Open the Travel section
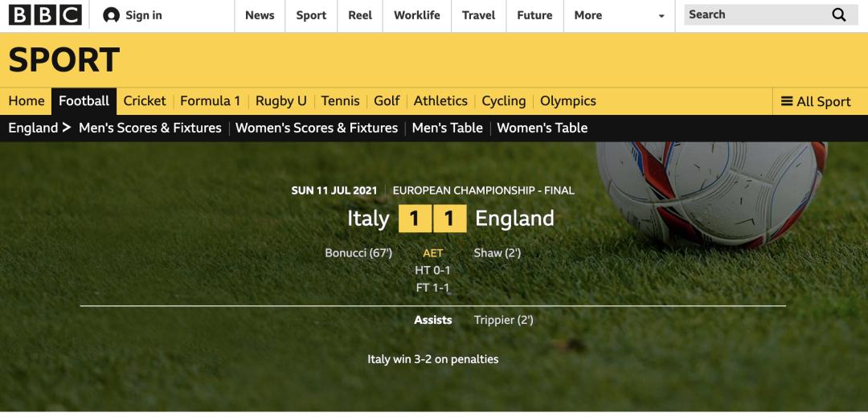 [x=478, y=15]
